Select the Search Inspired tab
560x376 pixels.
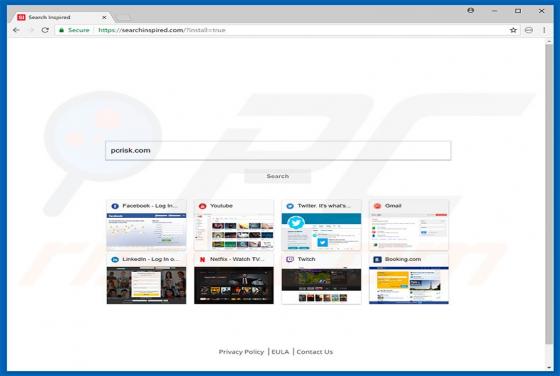click(x=61, y=17)
